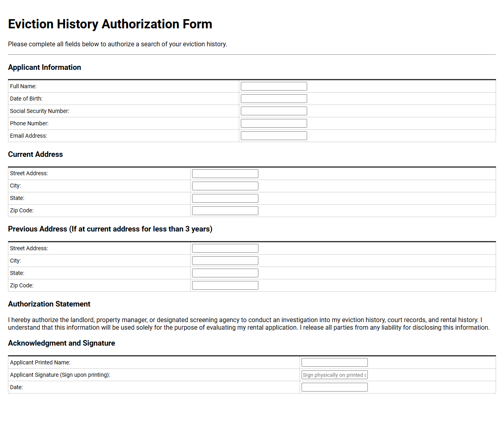This screenshot has width=504, height=447.
Task: Click the Previous Address Zip Code field
Action: click(x=225, y=285)
